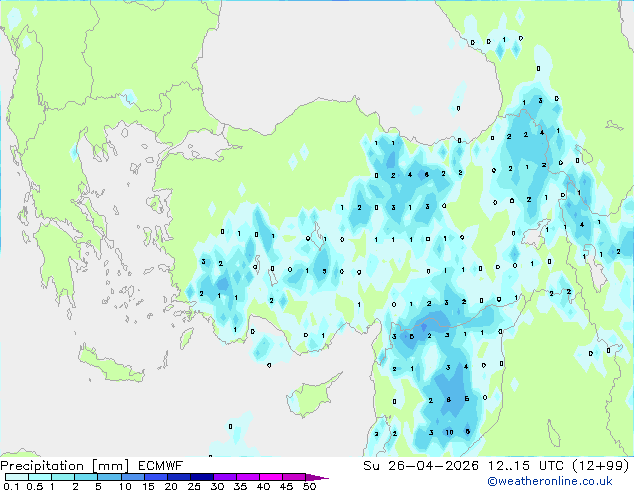Click the ECMWF model label
The image size is (634, 490).
tap(161, 466)
